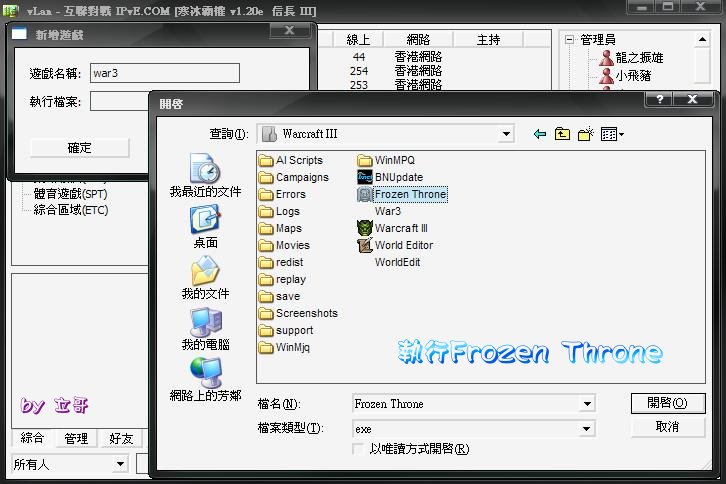Image resolution: width=726 pixels, height=484 pixels.
Task: Expand the file name (檔名) dropdown
Action: click(x=587, y=404)
